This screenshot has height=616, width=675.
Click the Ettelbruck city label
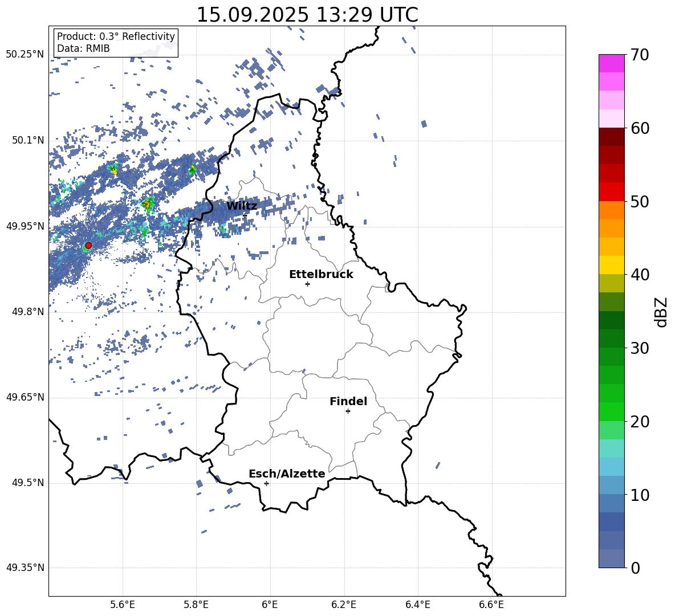[321, 275]
